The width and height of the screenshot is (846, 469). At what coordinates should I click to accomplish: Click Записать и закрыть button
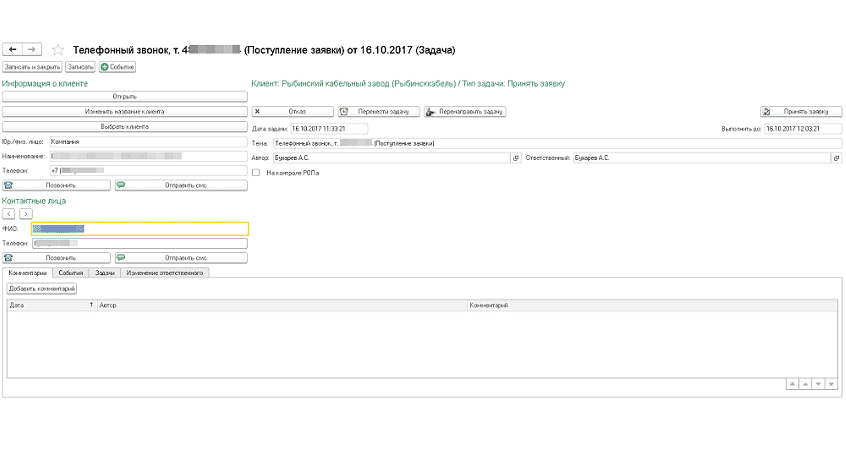tap(32, 67)
